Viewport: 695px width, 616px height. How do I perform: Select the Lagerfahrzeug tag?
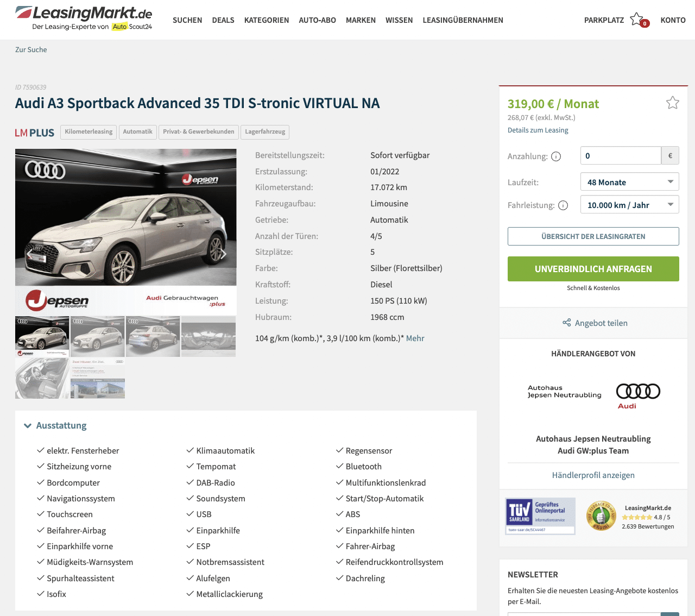tap(265, 132)
